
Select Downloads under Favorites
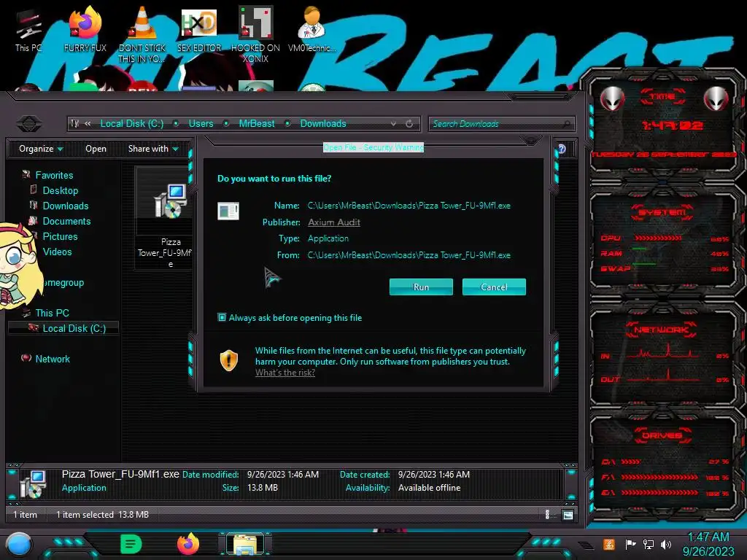pyautogui.click(x=66, y=206)
